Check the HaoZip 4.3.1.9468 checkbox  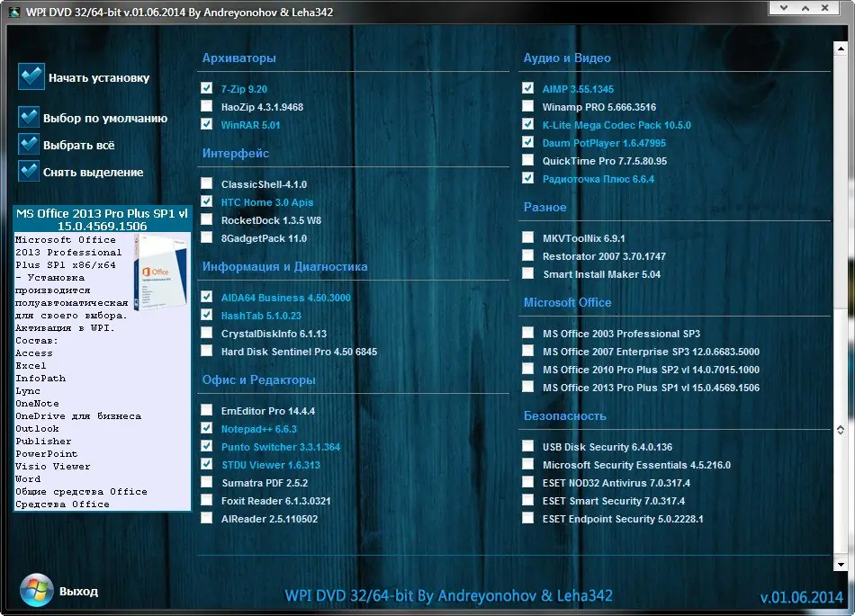pos(207,105)
